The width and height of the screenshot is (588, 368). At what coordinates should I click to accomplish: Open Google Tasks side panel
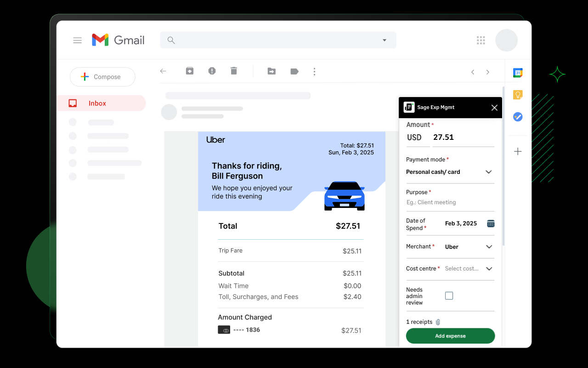pyautogui.click(x=518, y=117)
